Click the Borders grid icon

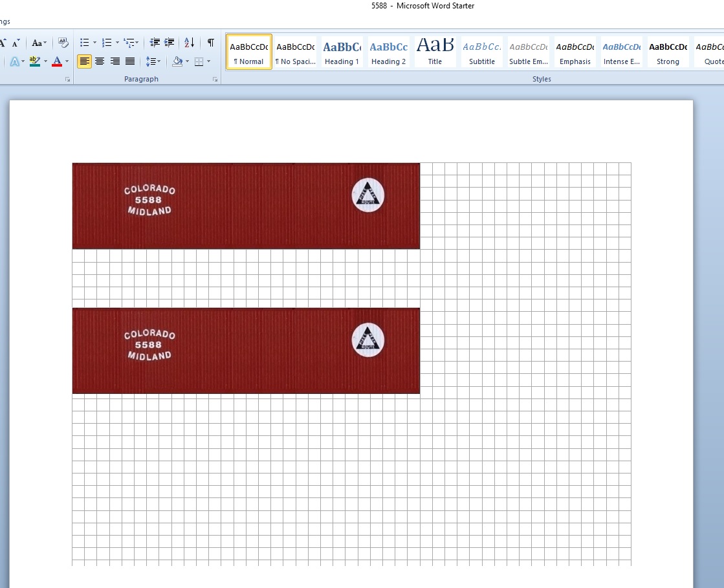[199, 61]
